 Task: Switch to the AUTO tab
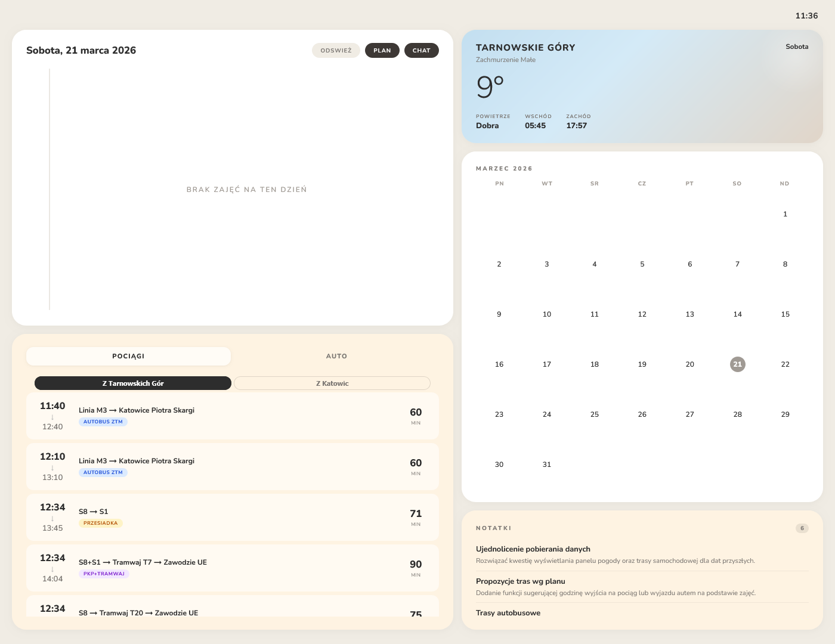[336, 356]
